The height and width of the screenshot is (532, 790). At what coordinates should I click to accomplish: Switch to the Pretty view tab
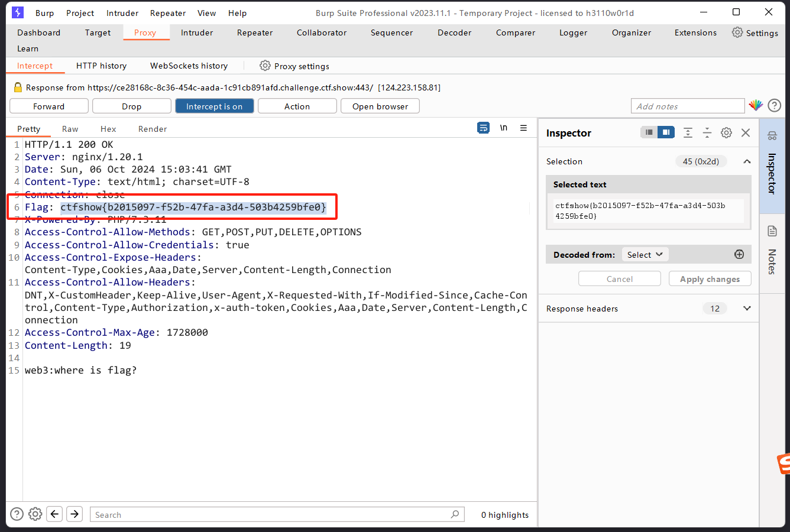(x=29, y=129)
